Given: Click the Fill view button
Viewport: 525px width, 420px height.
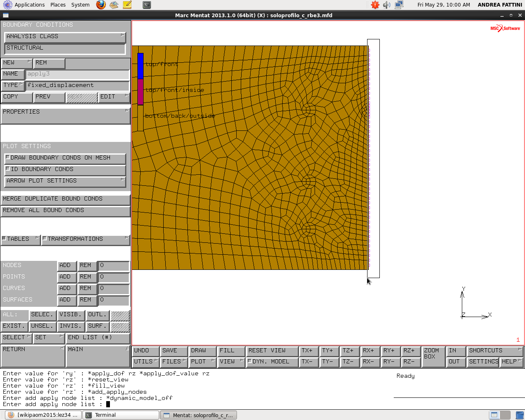Looking at the screenshot, I should point(231,351).
